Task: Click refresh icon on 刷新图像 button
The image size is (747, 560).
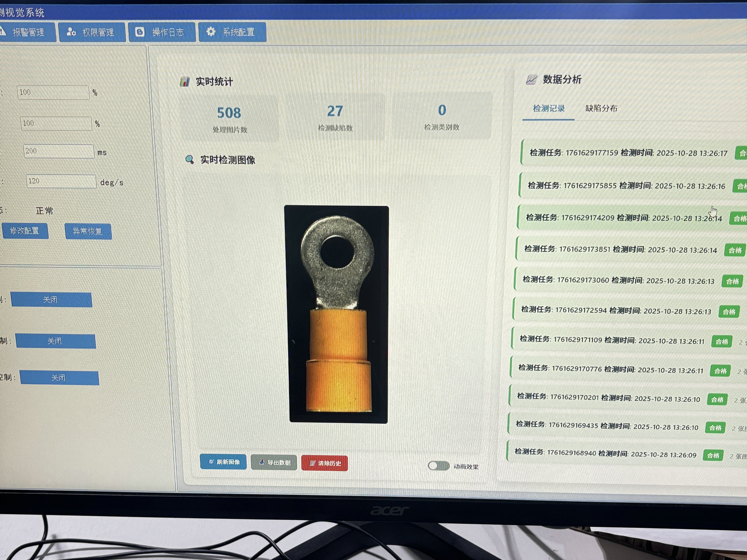Action: pos(211,462)
